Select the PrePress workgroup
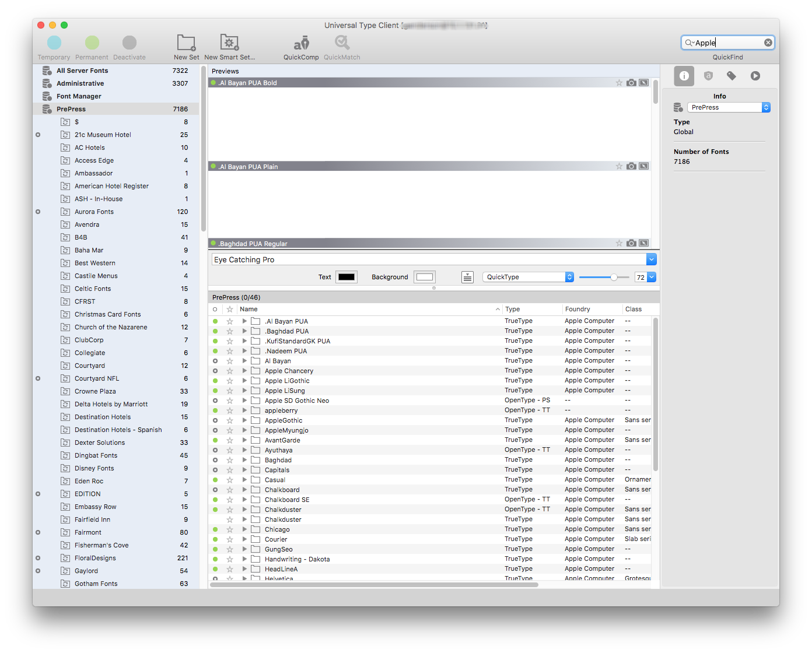 tap(116, 109)
